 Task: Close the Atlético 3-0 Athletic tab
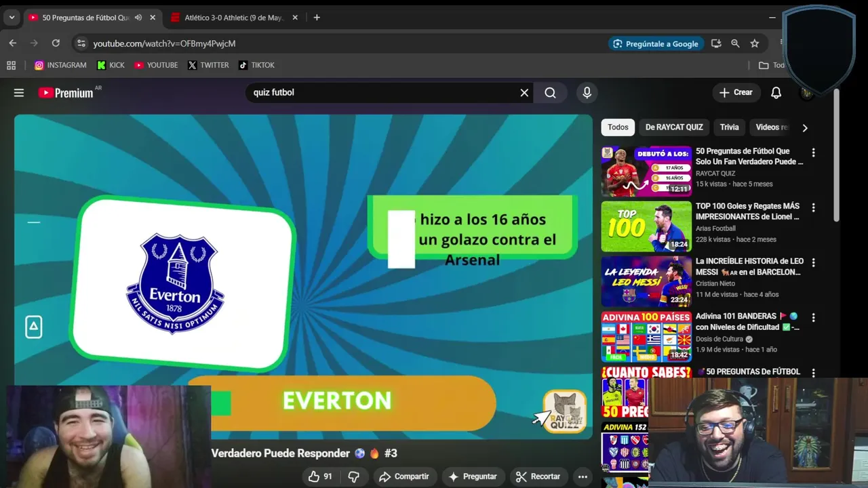tap(295, 18)
